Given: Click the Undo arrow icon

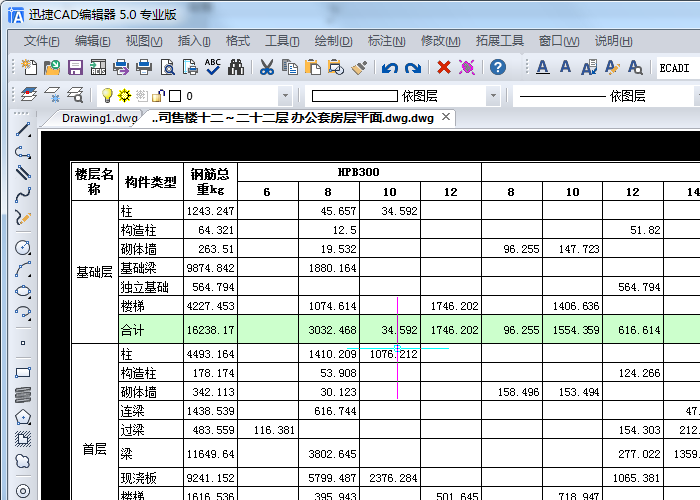Looking at the screenshot, I should pos(389,68).
